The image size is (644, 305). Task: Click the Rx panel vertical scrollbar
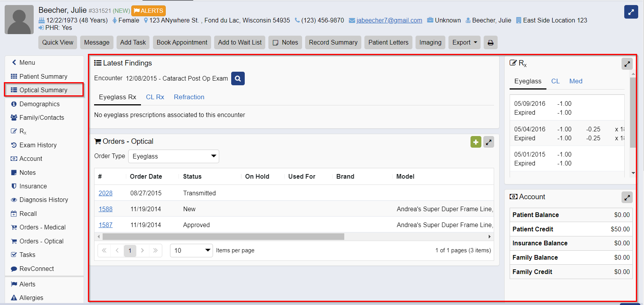(x=633, y=112)
